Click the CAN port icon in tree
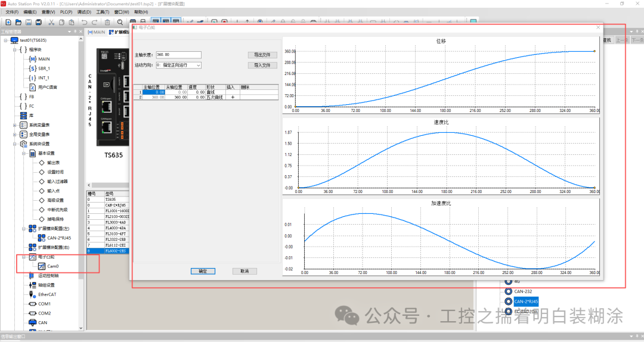 pyautogui.click(x=32, y=323)
